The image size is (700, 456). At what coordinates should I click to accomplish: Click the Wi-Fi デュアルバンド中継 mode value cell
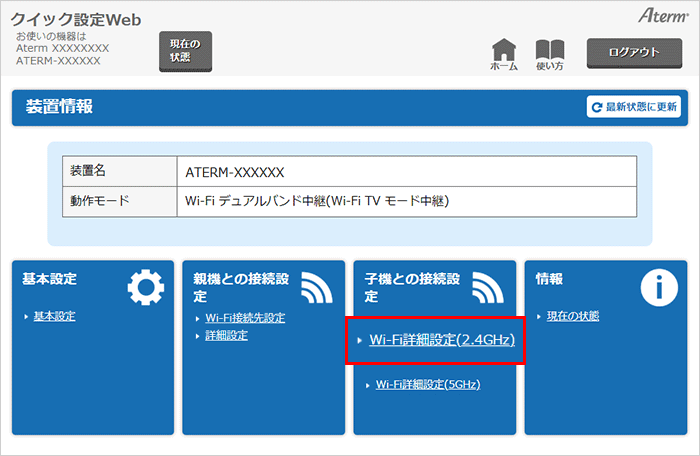coord(317,201)
